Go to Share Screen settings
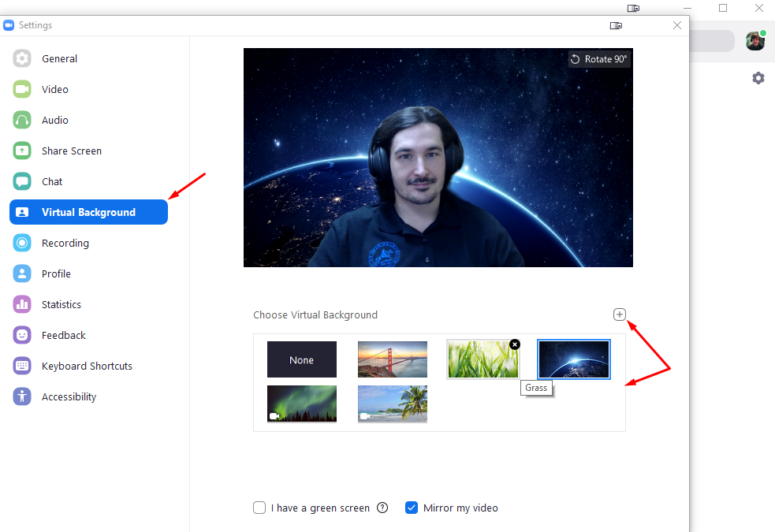Viewport: 775px width, 532px height. (x=71, y=151)
